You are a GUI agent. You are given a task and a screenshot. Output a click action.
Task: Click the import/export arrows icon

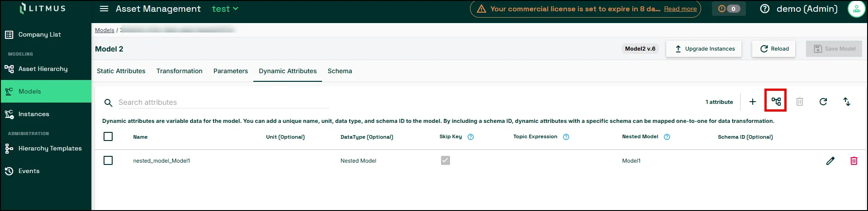pos(847,102)
